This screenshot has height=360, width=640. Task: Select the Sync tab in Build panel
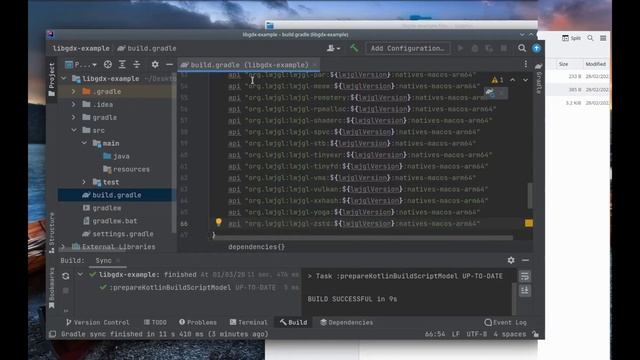pyautogui.click(x=103, y=260)
